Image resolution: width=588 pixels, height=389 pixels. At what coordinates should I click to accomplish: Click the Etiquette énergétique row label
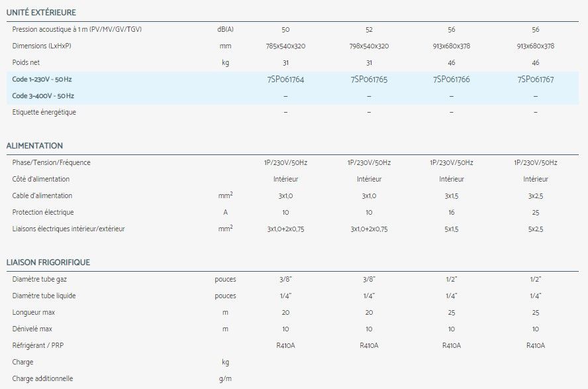[44, 112]
